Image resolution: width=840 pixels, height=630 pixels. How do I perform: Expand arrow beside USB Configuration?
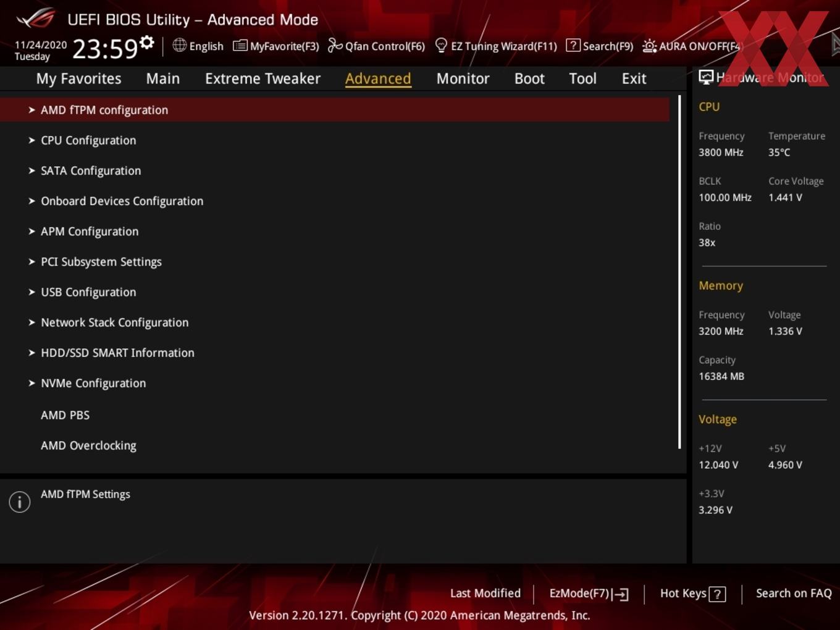[x=31, y=292]
